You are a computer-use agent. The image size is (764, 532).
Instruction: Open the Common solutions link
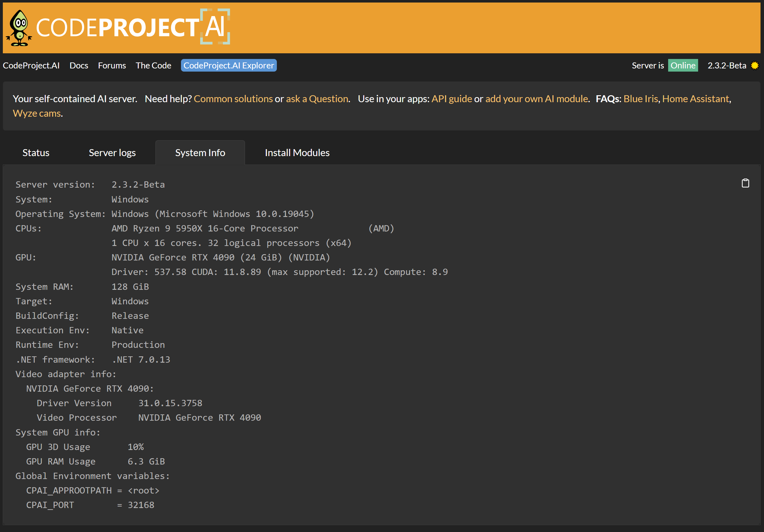(x=233, y=99)
